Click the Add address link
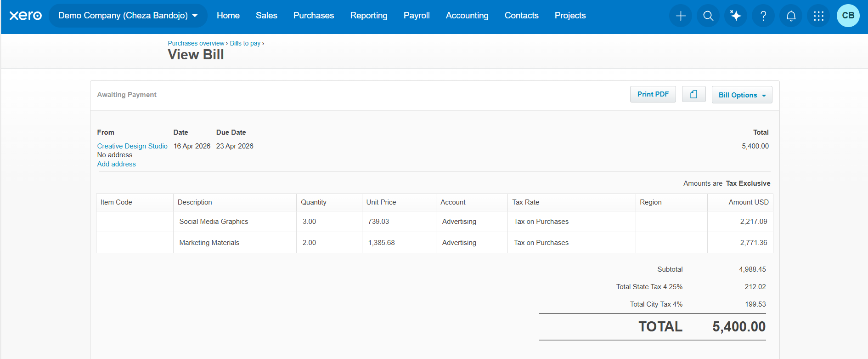Screen dimensions: 868x359 coord(116,164)
